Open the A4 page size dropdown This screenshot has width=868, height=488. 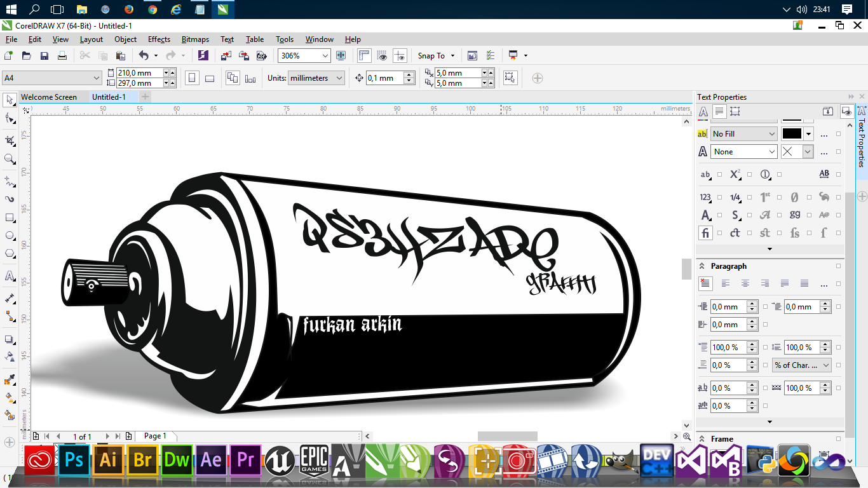pos(51,78)
